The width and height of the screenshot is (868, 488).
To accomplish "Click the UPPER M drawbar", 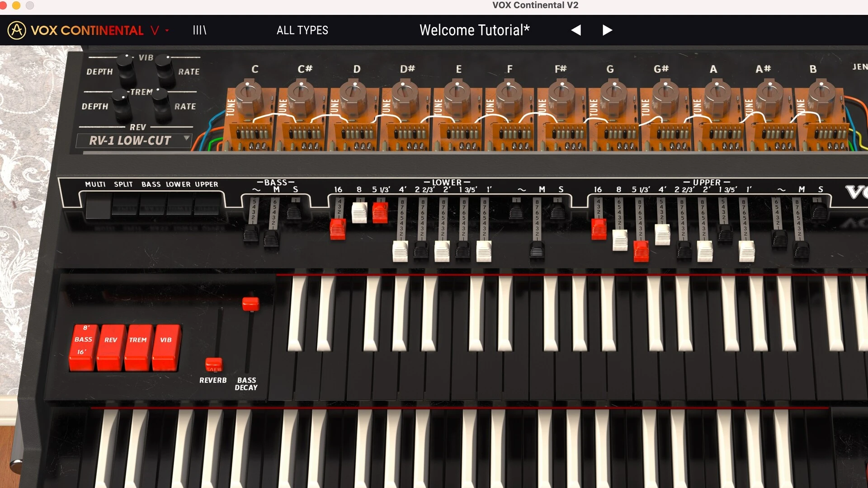I will 801,250.
